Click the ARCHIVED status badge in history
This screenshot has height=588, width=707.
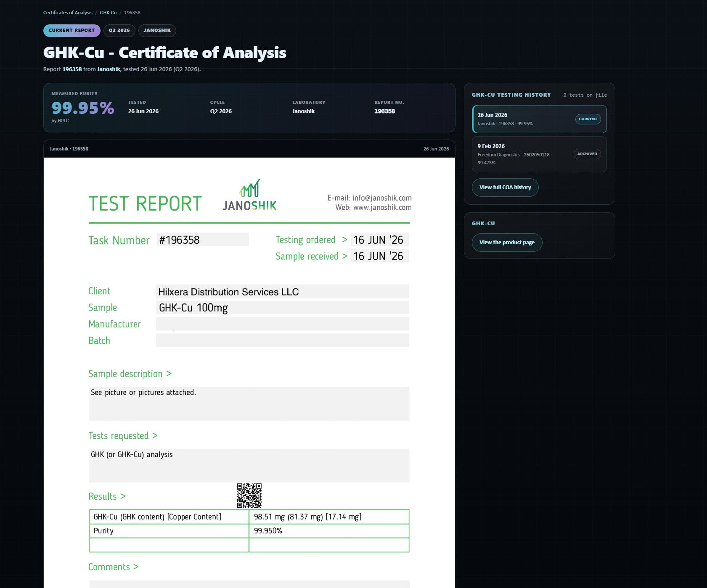point(587,154)
